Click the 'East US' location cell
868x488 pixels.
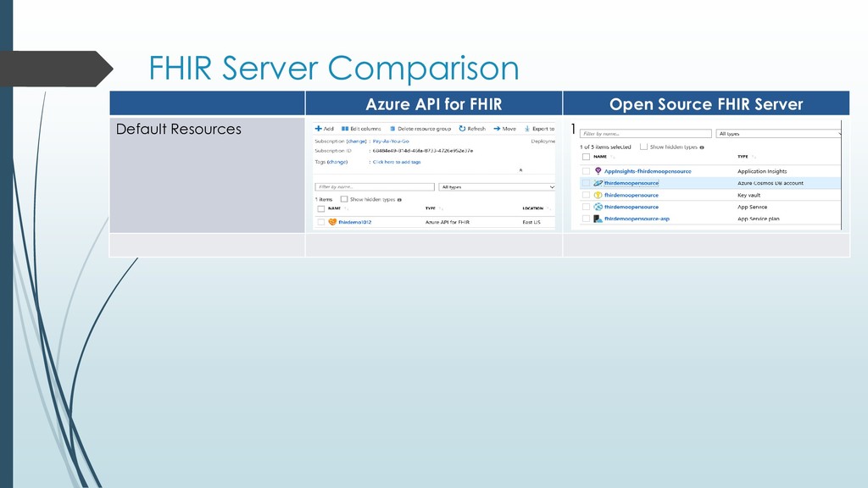click(531, 222)
